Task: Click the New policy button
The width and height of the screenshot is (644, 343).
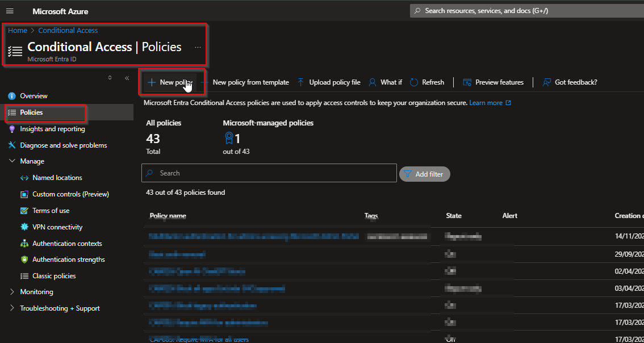Action: (168, 82)
